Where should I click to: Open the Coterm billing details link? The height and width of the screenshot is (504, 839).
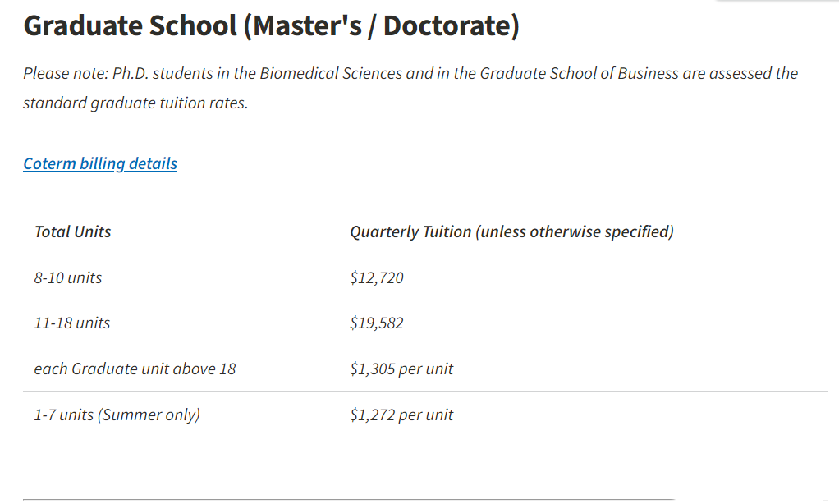pos(100,163)
